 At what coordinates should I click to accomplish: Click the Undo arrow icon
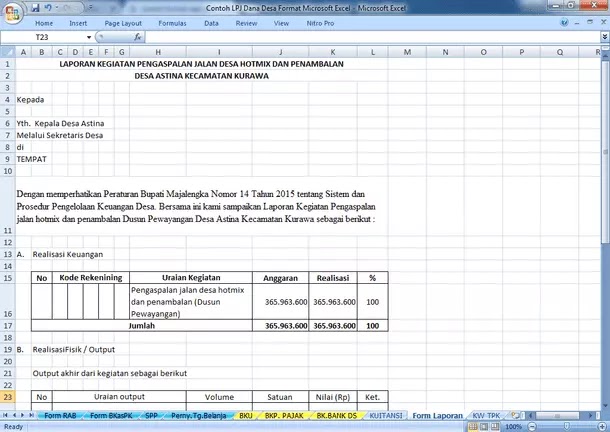click(48, 8)
